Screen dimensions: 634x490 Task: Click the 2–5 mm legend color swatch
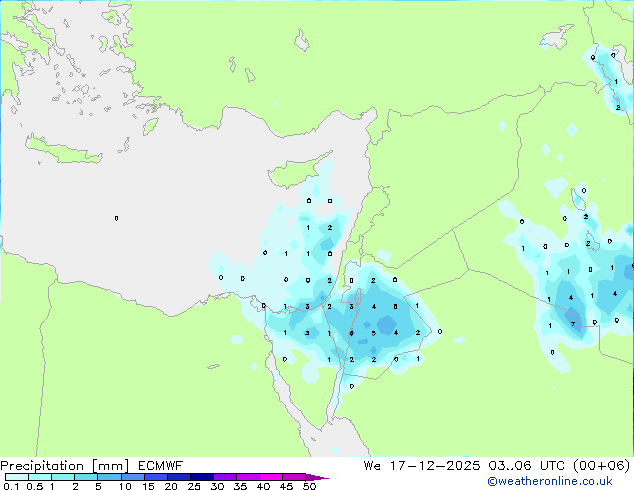click(x=86, y=477)
